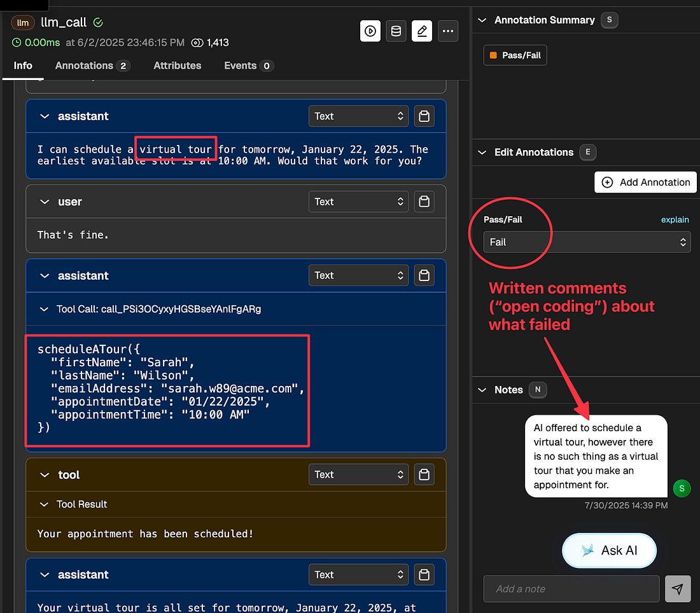Collapse the Annotation Summary panel

click(x=482, y=20)
